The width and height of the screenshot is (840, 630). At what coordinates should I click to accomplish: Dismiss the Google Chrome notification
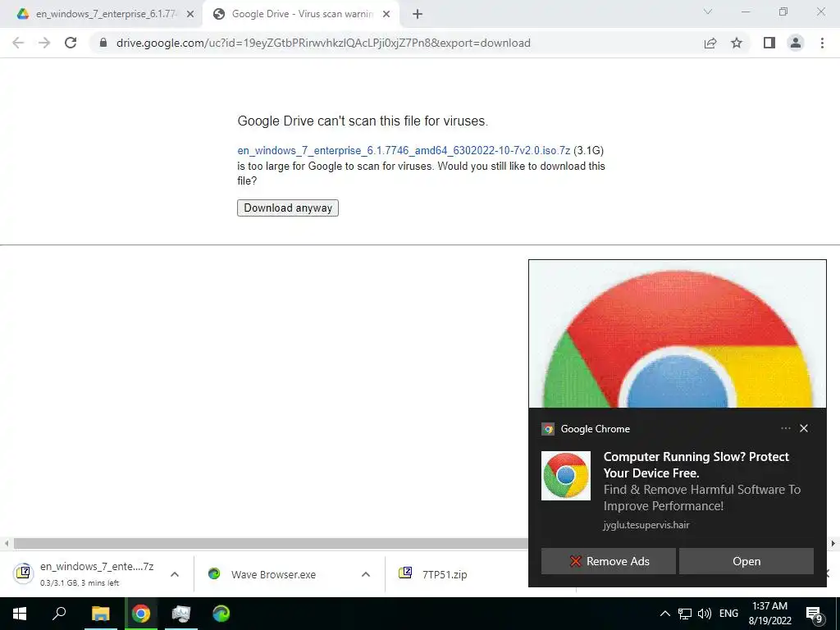click(804, 428)
